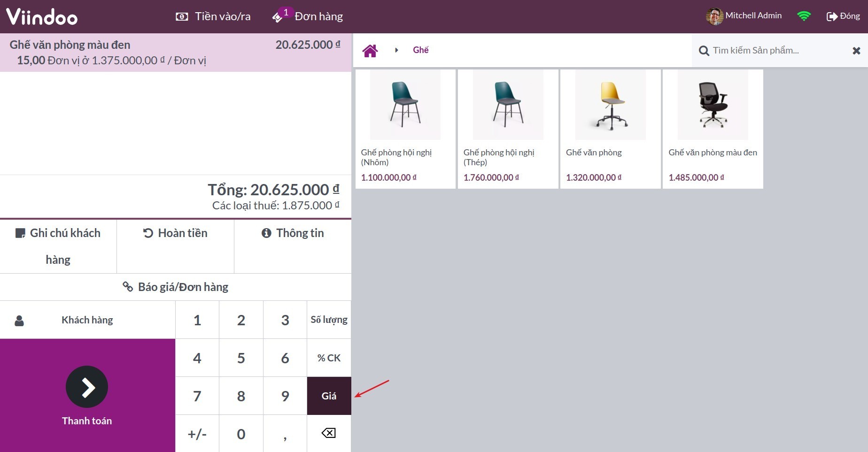The height and width of the screenshot is (452, 868).
Task: Tap the +/- sign key
Action: pyautogui.click(x=197, y=434)
